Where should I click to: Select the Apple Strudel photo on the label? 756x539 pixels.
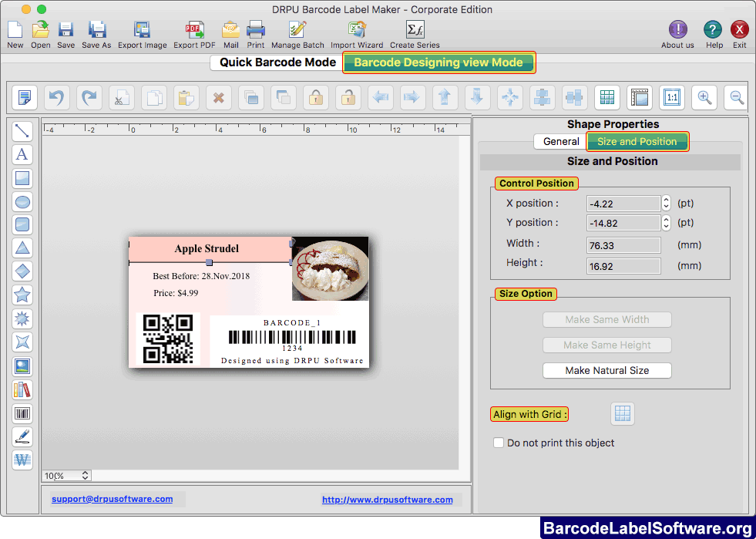point(331,269)
